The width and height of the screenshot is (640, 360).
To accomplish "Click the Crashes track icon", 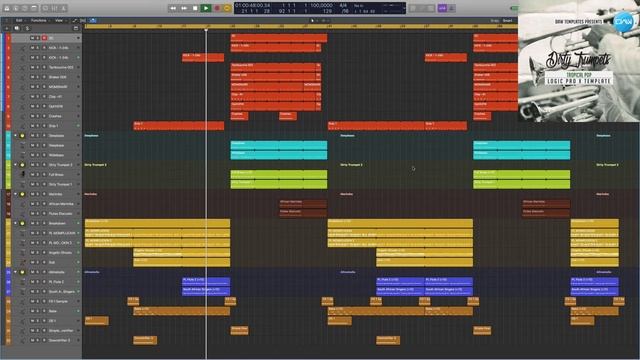I will [22, 116].
